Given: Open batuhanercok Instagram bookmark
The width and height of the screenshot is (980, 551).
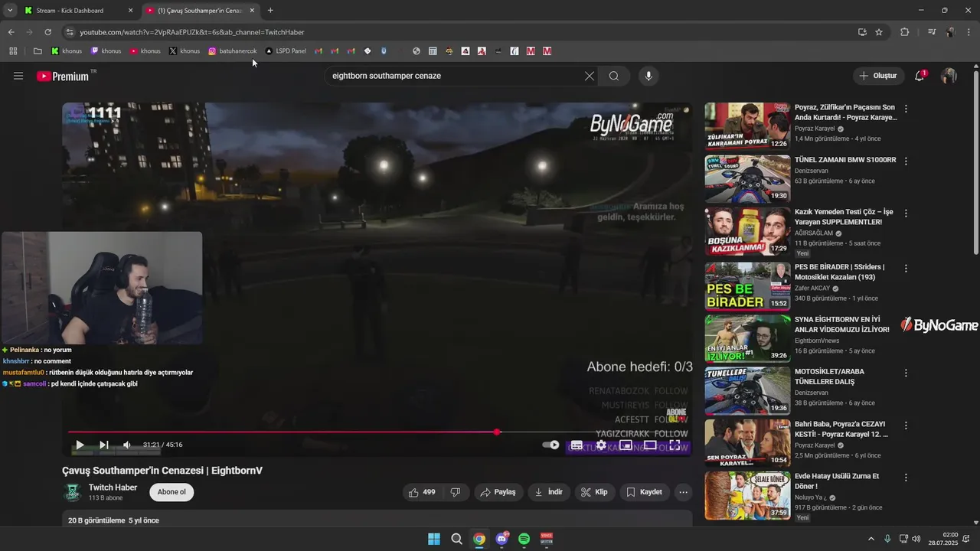Looking at the screenshot, I should [x=233, y=51].
